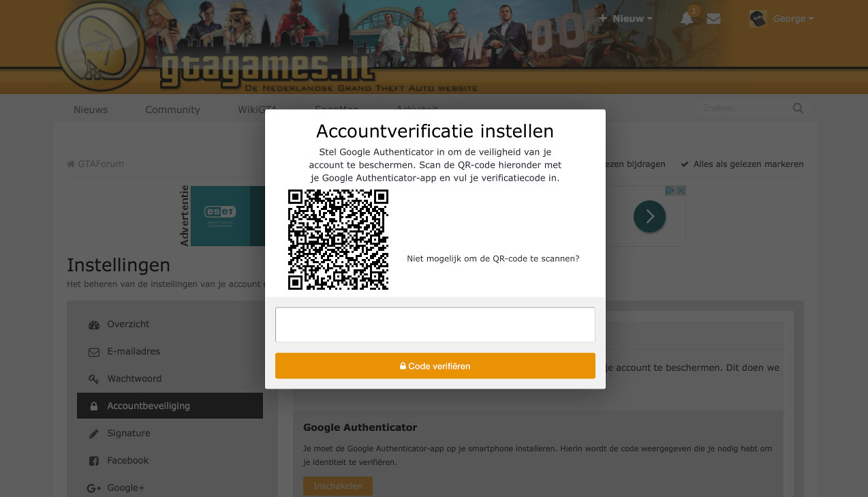Click the Google+ icon in the sidebar
This screenshot has height=497, width=868.
(x=94, y=488)
